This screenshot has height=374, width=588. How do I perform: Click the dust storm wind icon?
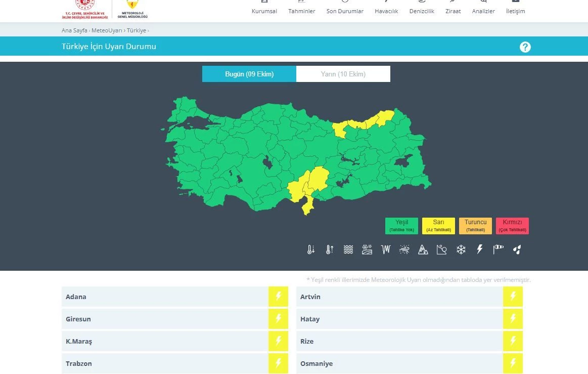(x=404, y=250)
